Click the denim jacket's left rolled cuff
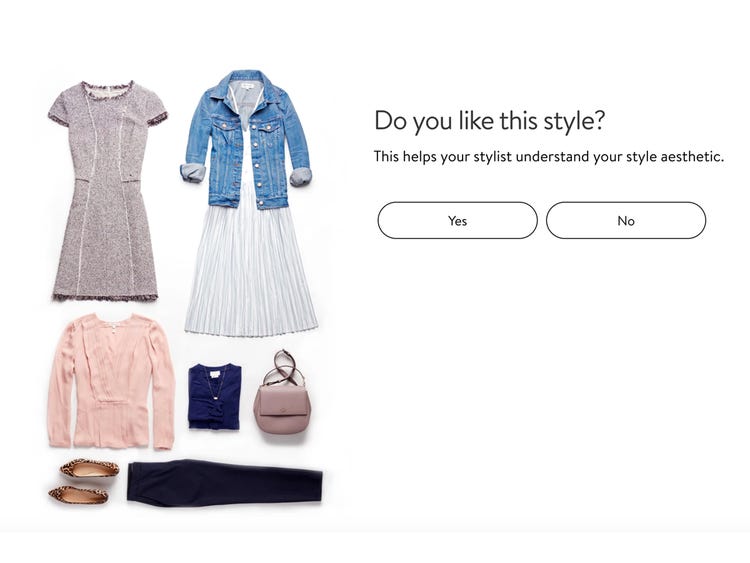Viewport: 750px width, 563px height. click(x=193, y=173)
